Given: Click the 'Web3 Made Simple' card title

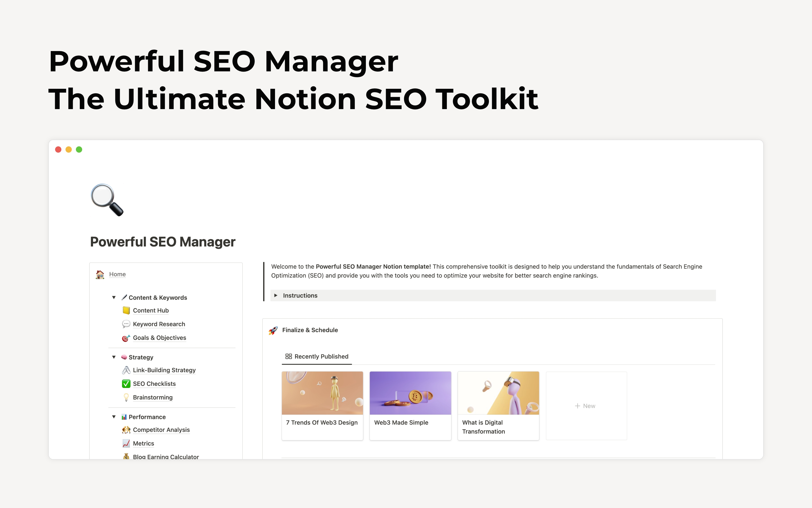Looking at the screenshot, I should pyautogui.click(x=401, y=423).
